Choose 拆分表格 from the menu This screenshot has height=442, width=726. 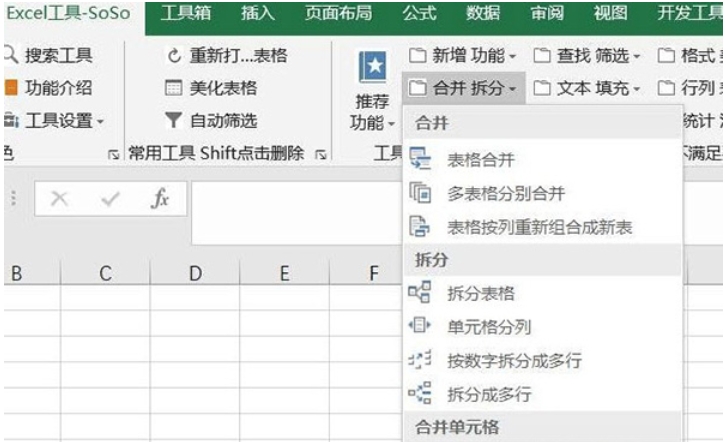coord(543,293)
